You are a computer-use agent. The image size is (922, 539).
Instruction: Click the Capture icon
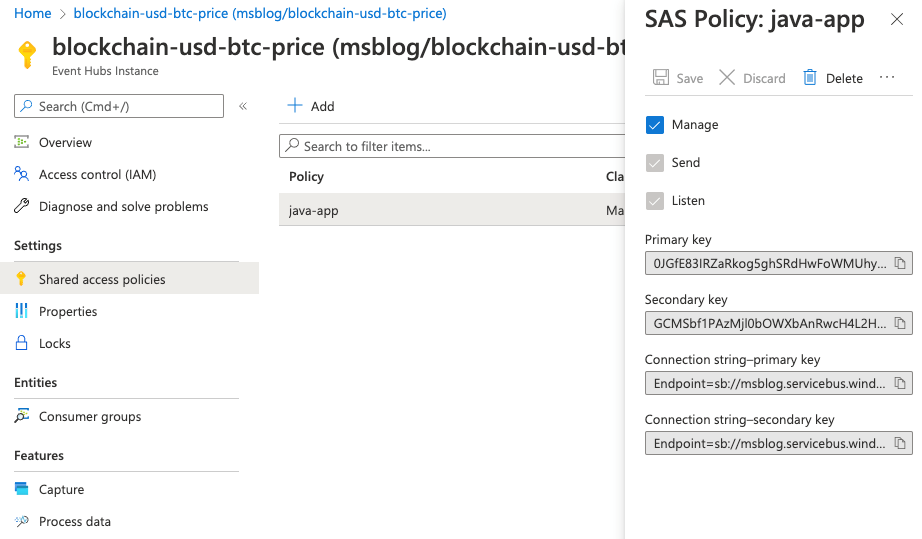click(22, 488)
